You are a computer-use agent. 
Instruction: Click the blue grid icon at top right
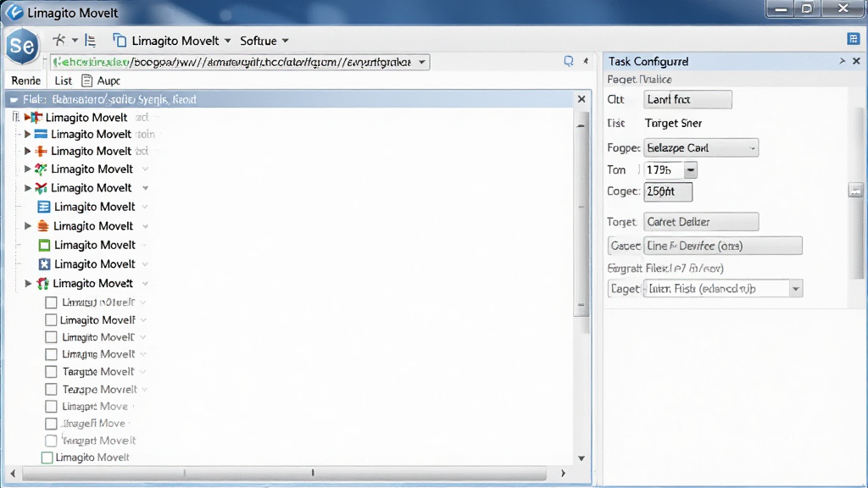853,39
